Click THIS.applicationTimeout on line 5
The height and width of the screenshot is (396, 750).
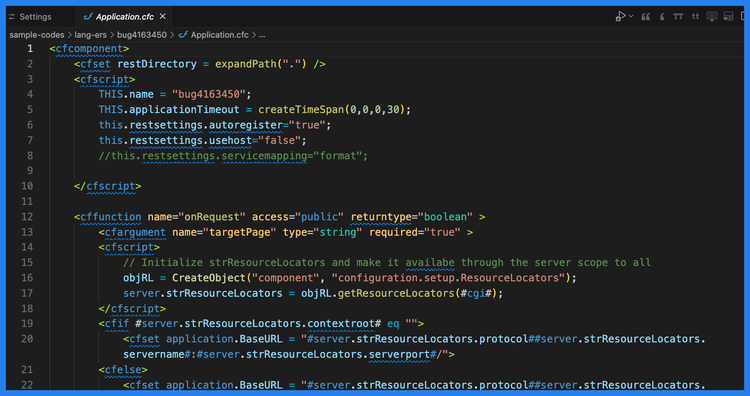point(169,110)
